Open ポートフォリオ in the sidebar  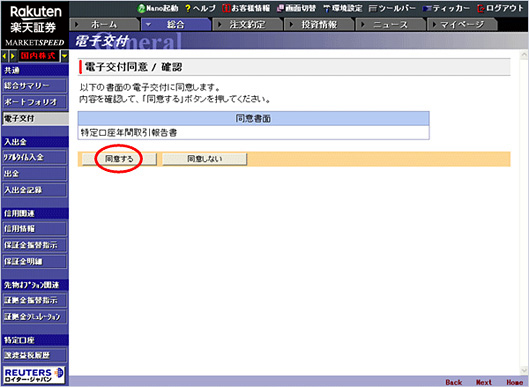coord(34,102)
